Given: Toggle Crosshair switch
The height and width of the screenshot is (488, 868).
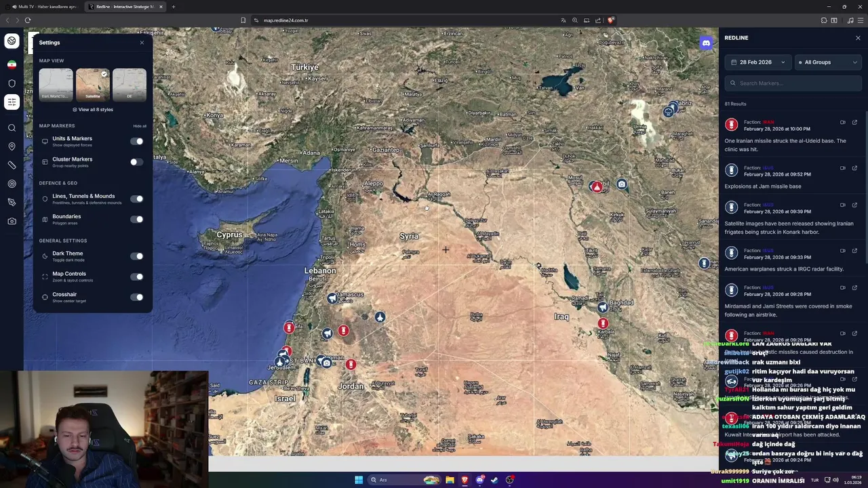Looking at the screenshot, I should pyautogui.click(x=137, y=297).
